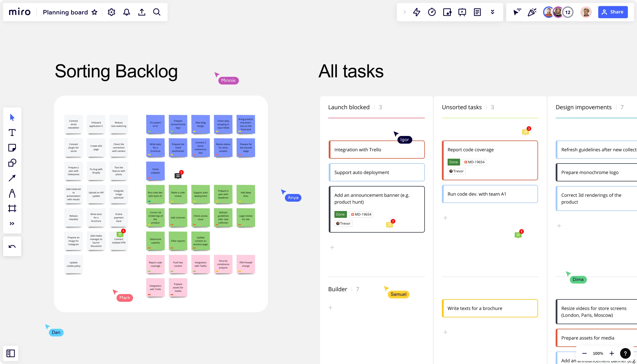
Task: Click the present/screen share icon in top bar
Action: [x=462, y=12]
